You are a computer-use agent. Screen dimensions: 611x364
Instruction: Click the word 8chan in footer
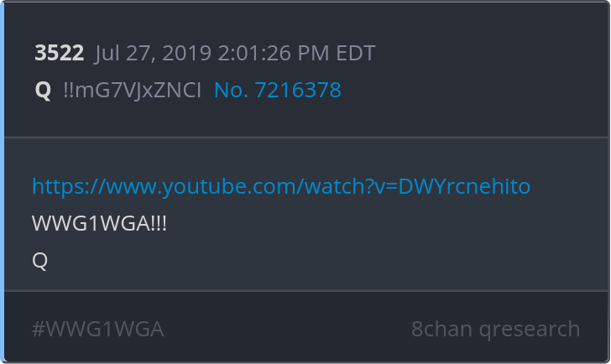tap(441, 330)
